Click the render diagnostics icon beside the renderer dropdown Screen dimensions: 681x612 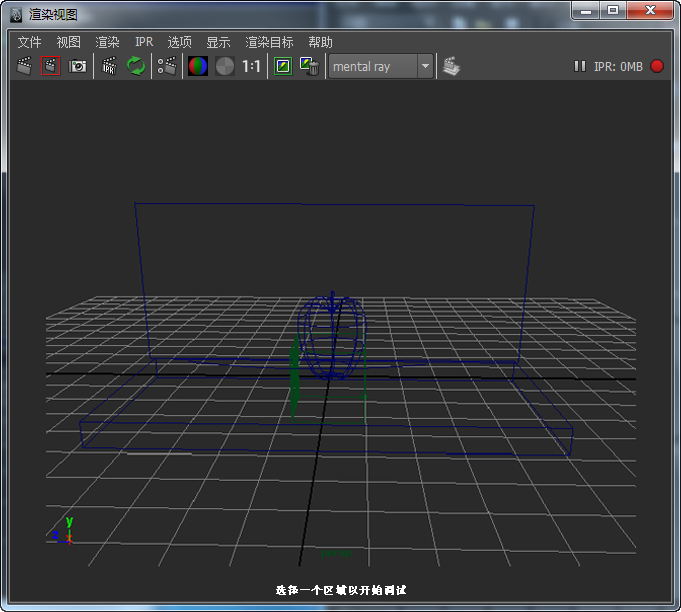[452, 66]
